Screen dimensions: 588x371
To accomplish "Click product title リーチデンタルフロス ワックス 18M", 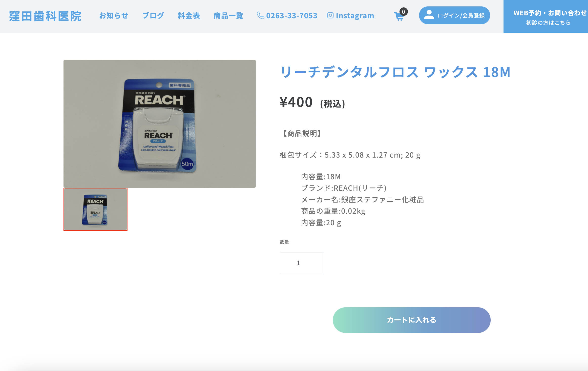I will (x=395, y=72).
